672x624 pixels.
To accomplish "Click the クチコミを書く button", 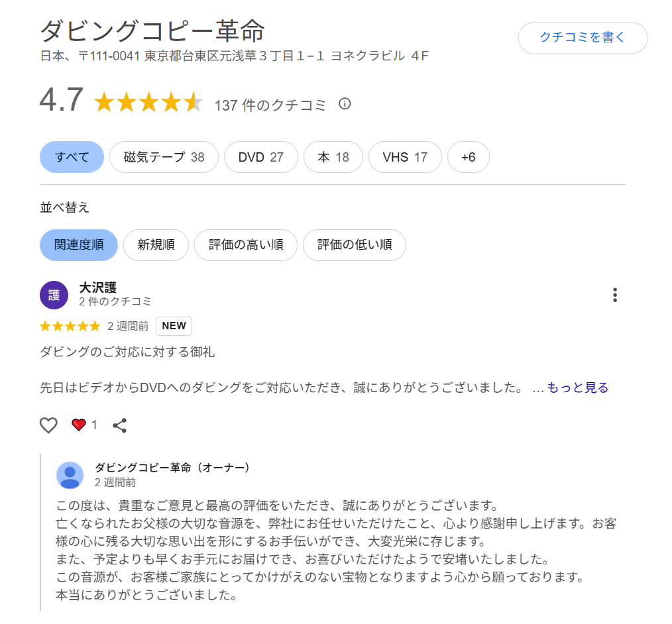I will 582,38.
